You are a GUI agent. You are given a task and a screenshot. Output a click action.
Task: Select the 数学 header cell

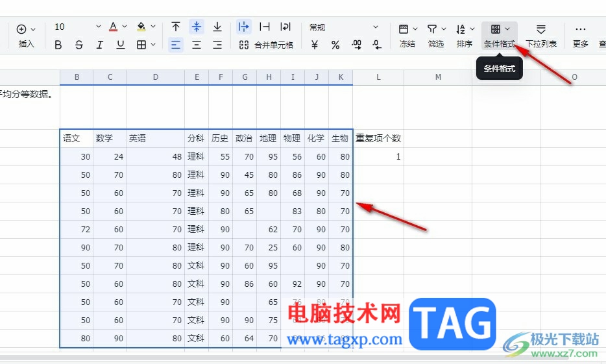pyautogui.click(x=110, y=138)
